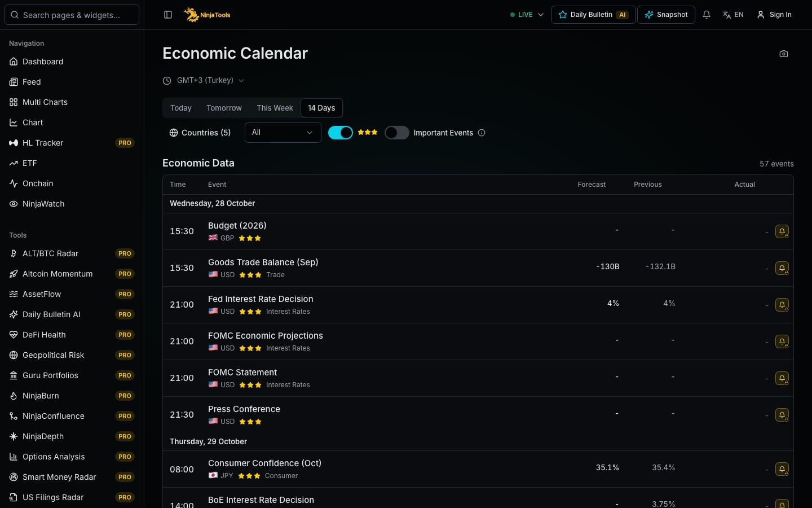
Task: Open the ETF page
Action: [72, 163]
